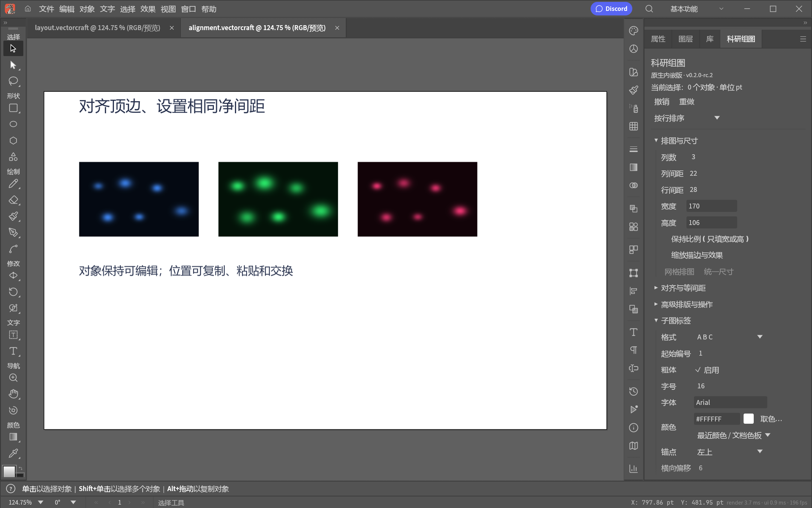This screenshot has height=508, width=812.
Task: Open the 文件 menu
Action: (47, 9)
